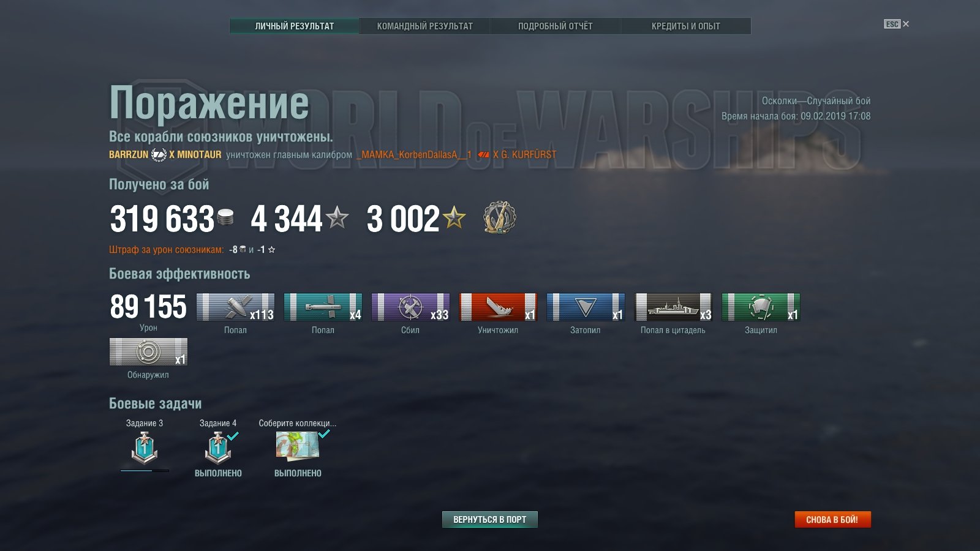Click aircraft shot down ribbon x33
Image resolution: width=980 pixels, height=551 pixels.
[x=410, y=307]
